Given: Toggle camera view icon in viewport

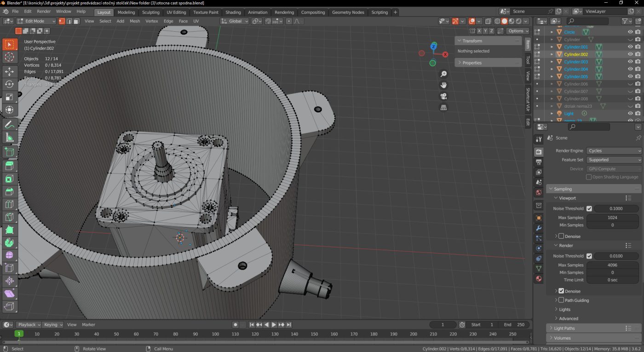Looking at the screenshot, I should (x=443, y=96).
